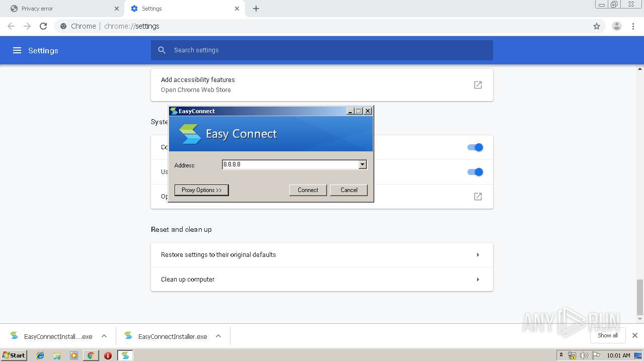Image resolution: width=644 pixels, height=362 pixels.
Task: Close the Privacy error tab
Action: [117, 9]
